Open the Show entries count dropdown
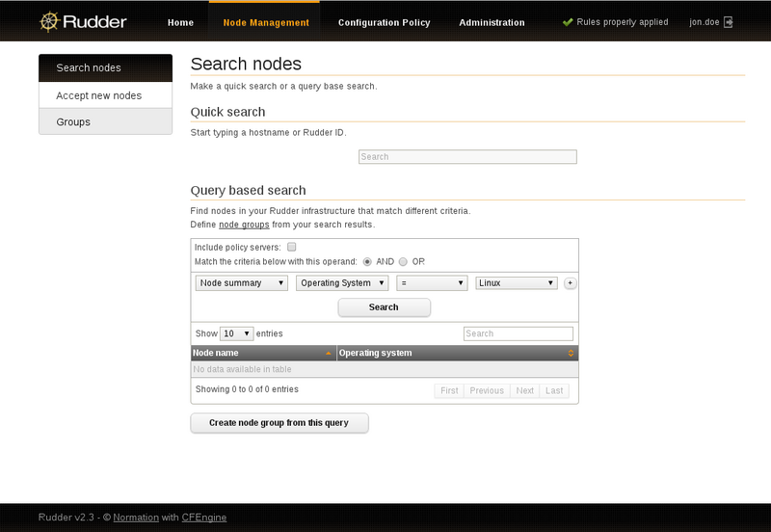Viewport: 771px width, 532px height. tap(236, 333)
